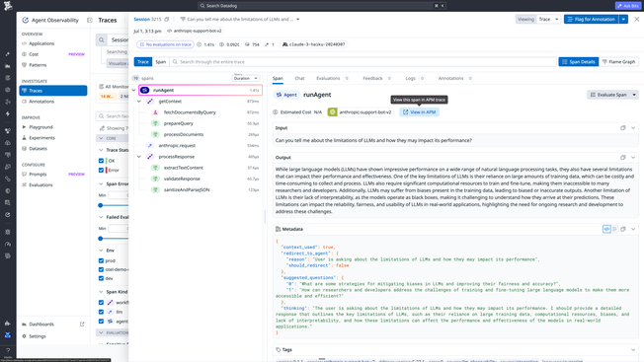Screen dimensions: 644x362
Task: Click the Sessions search magnifier icon
Action: [101, 39]
